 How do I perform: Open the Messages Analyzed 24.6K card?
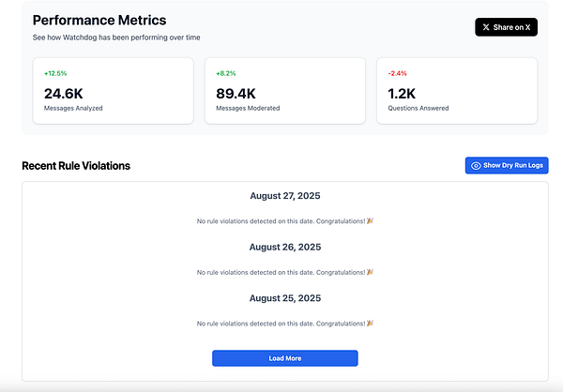tap(114, 91)
